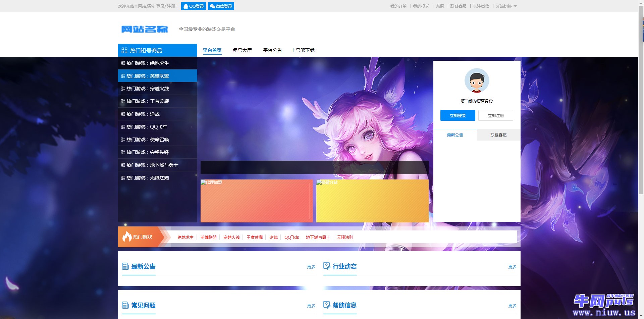The image size is (644, 319).
Task: Open 热门游戏：地下城与勇士 in the sidebar
Action: pyautogui.click(x=158, y=165)
